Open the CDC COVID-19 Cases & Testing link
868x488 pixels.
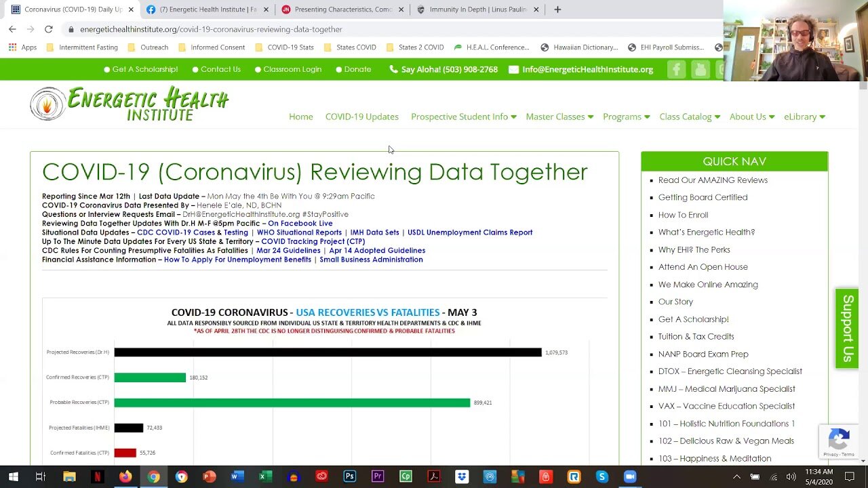click(x=193, y=232)
